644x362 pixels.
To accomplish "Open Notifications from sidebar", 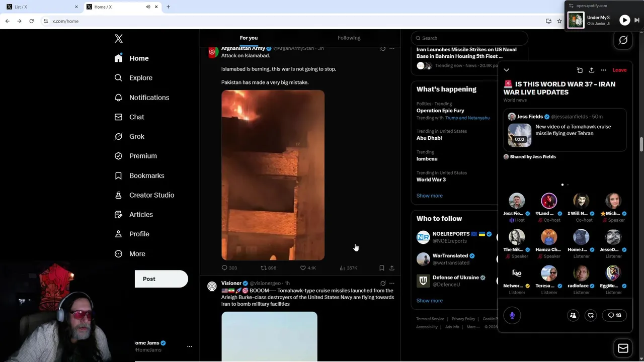I will (142, 98).
